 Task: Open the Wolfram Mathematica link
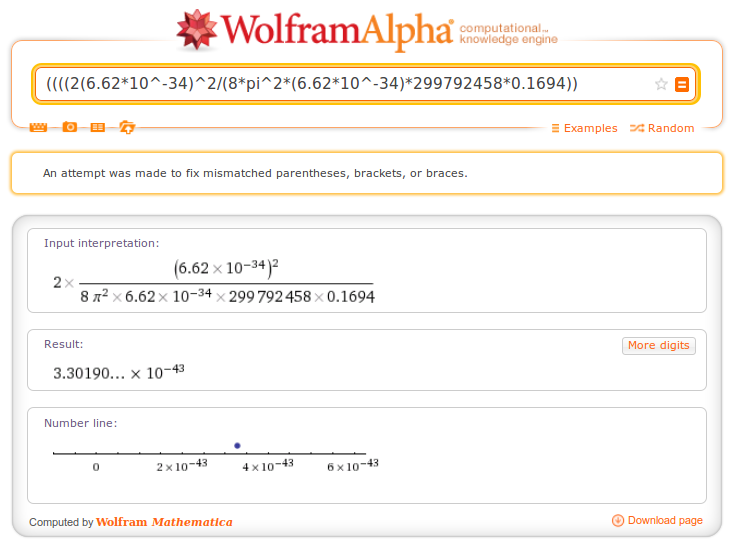click(164, 522)
